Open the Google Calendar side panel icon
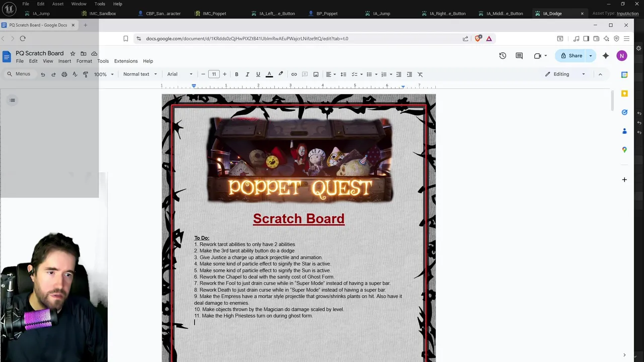This screenshot has height=362, width=644. [x=624, y=75]
